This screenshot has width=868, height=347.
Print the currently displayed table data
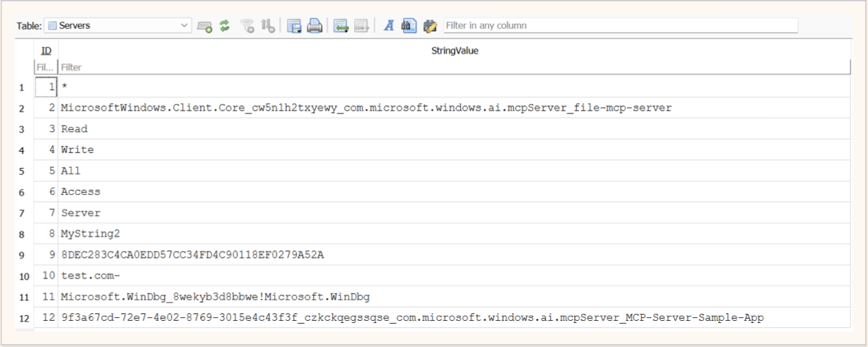click(315, 26)
